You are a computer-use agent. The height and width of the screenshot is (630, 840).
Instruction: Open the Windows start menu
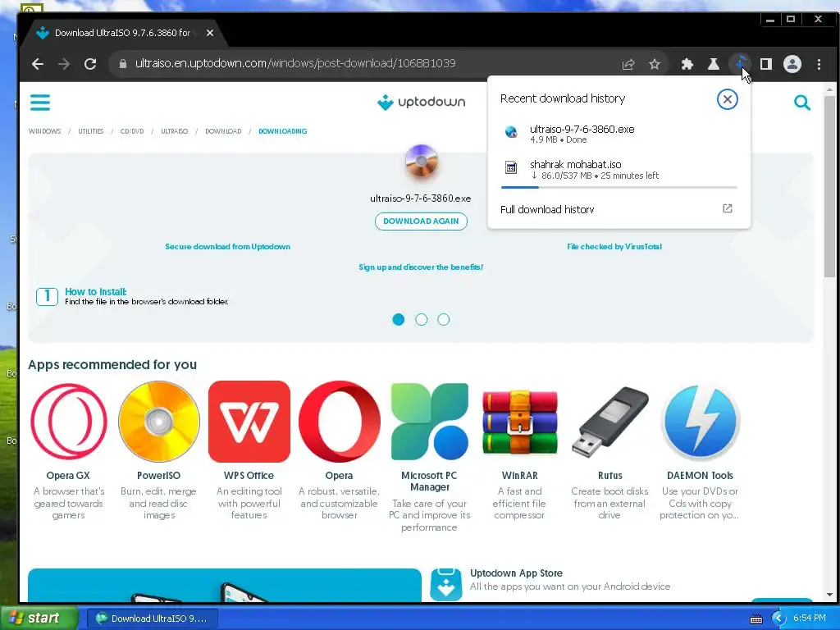[39, 619]
